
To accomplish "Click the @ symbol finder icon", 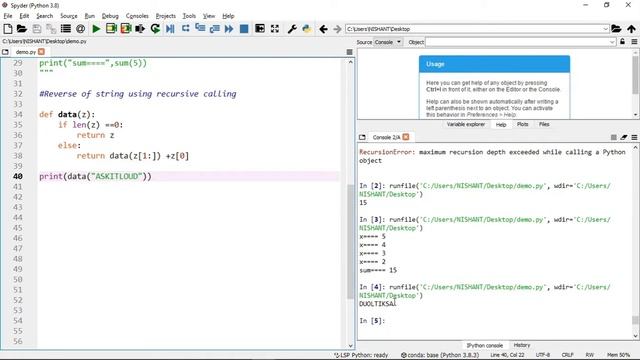I will (x=80, y=29).
